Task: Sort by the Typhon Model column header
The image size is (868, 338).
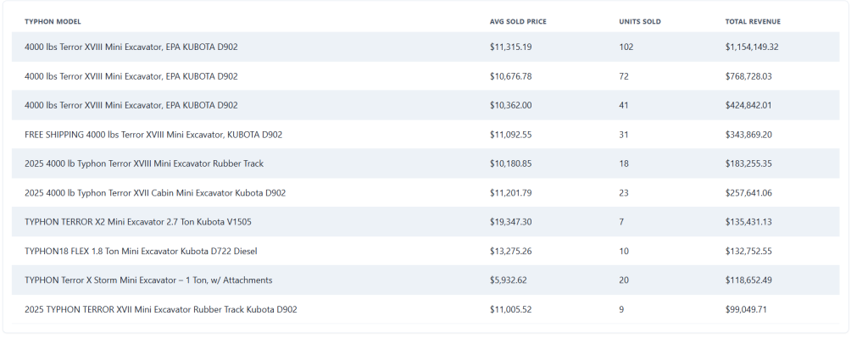Action: click(53, 21)
